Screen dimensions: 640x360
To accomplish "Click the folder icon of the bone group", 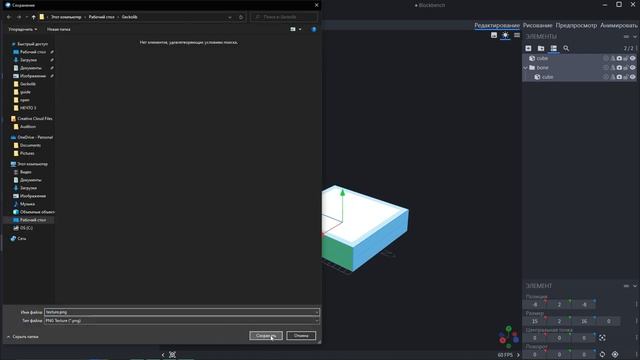I will click(x=532, y=67).
